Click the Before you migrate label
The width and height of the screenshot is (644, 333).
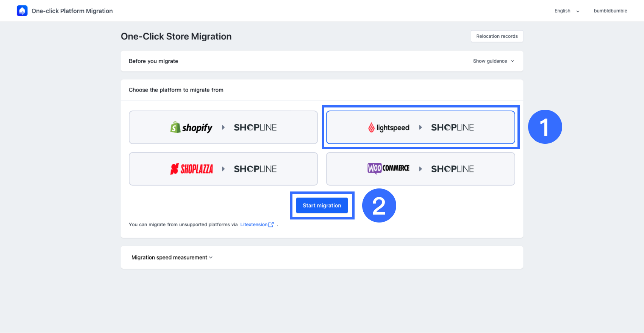[x=153, y=61]
